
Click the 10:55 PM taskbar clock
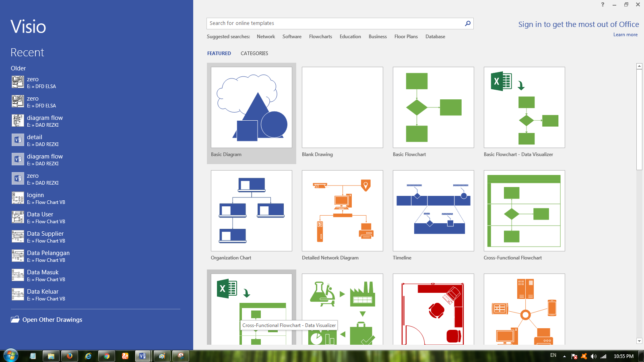pyautogui.click(x=623, y=356)
